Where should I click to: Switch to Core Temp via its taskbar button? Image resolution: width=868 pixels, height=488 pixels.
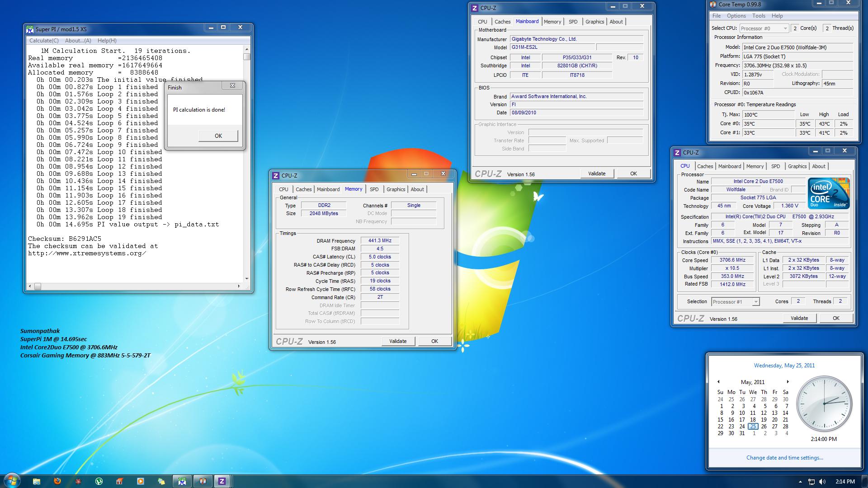pyautogui.click(x=203, y=481)
